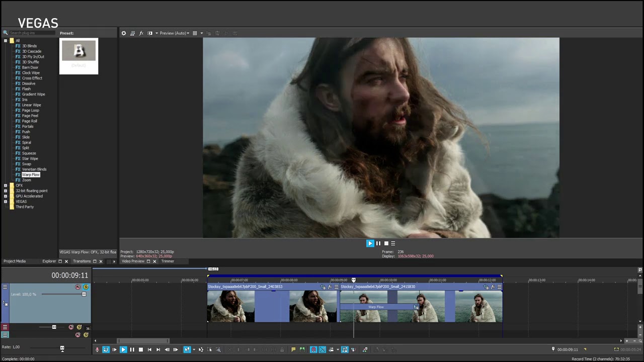This screenshot has width=644, height=362.
Task: Expand the 32-bit floating point folder
Action: 6,191
